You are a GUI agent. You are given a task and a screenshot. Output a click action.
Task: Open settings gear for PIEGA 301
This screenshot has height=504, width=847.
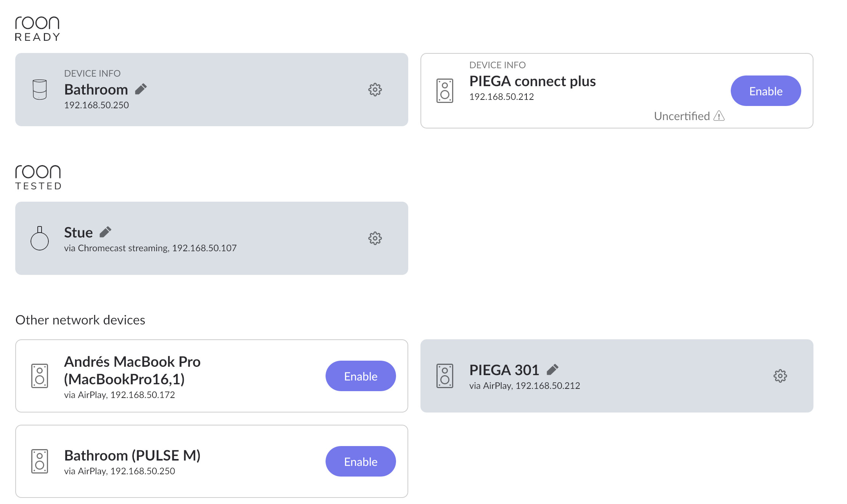(x=780, y=376)
